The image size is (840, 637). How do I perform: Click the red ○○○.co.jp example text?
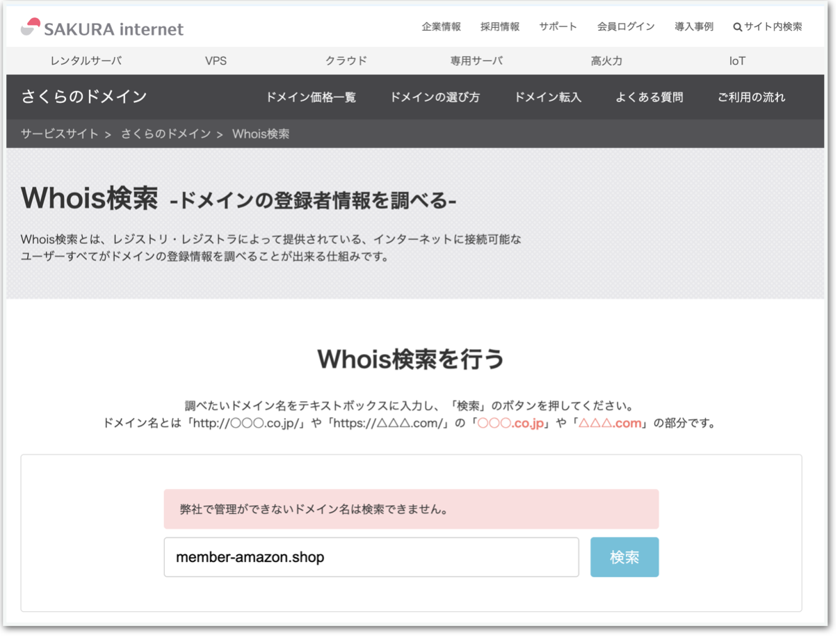click(x=510, y=423)
